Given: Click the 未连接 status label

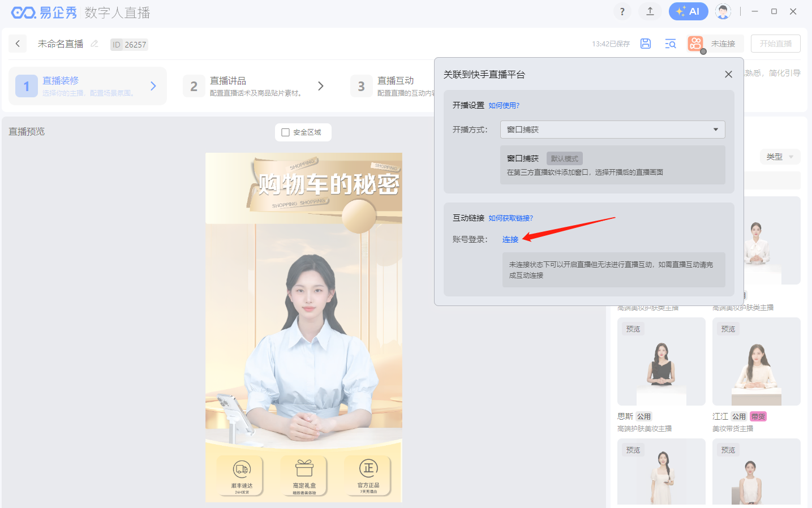Looking at the screenshot, I should pos(723,44).
